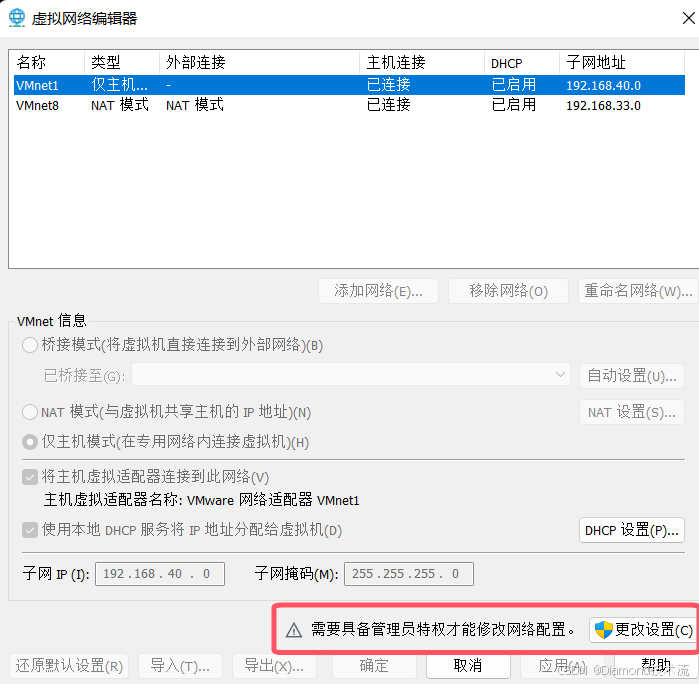
Task: Sort by 外部连接 column header
Action: [x=259, y=62]
